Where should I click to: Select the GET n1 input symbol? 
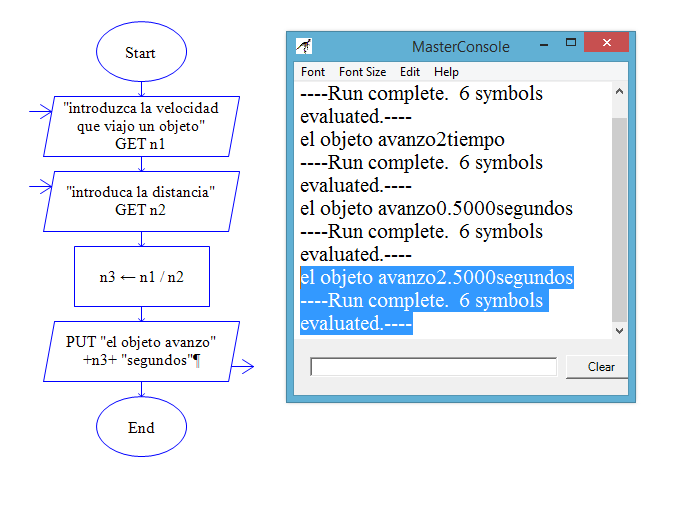(x=141, y=126)
